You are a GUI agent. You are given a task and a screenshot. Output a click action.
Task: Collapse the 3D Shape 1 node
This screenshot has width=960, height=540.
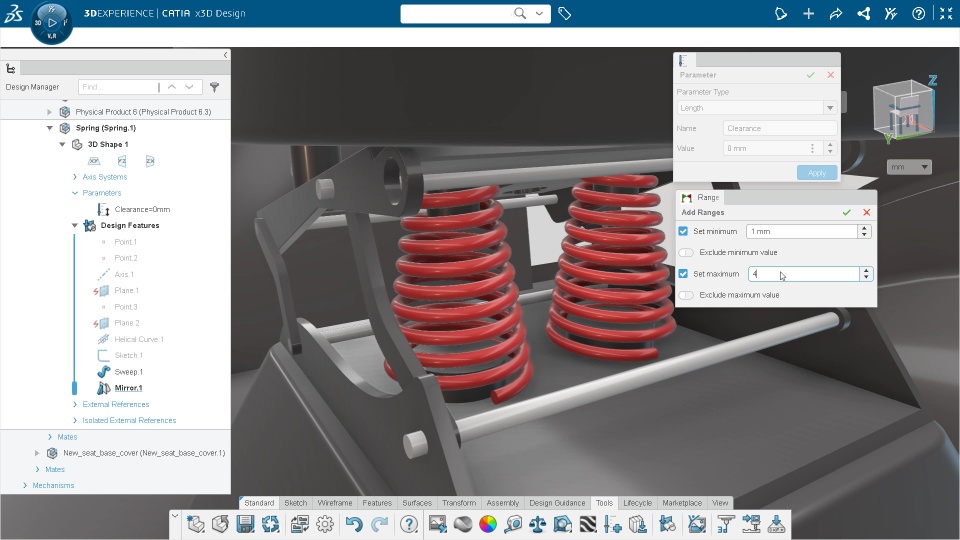62,144
